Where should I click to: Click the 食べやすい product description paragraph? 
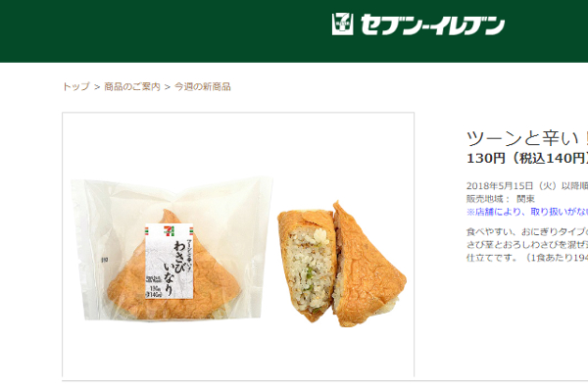[527, 245]
